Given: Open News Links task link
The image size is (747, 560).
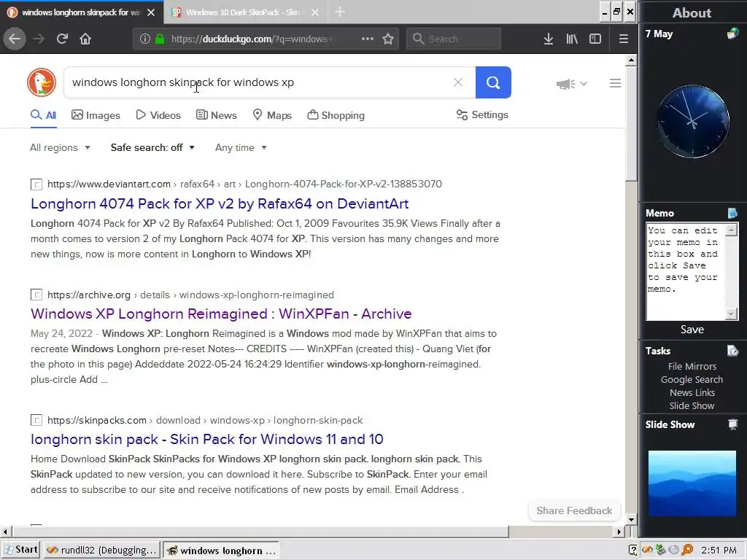Looking at the screenshot, I should pos(692,392).
